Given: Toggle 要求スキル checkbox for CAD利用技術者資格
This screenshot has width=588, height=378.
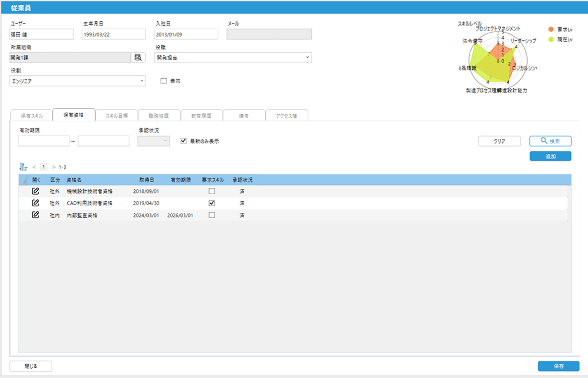Looking at the screenshot, I should point(212,203).
